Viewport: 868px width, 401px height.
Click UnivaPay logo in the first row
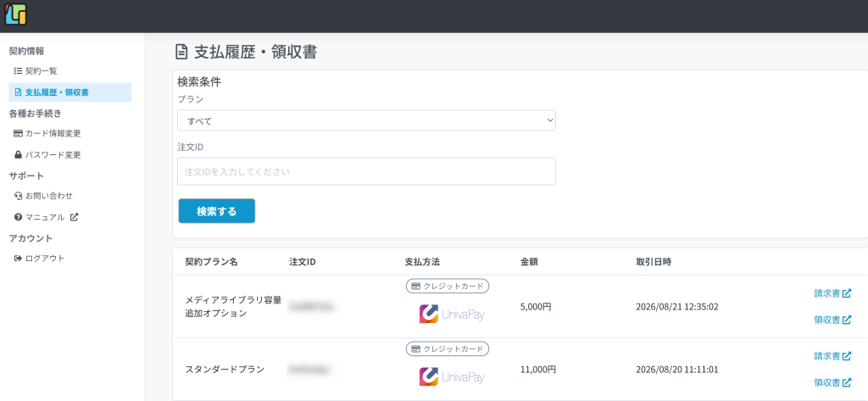(452, 314)
